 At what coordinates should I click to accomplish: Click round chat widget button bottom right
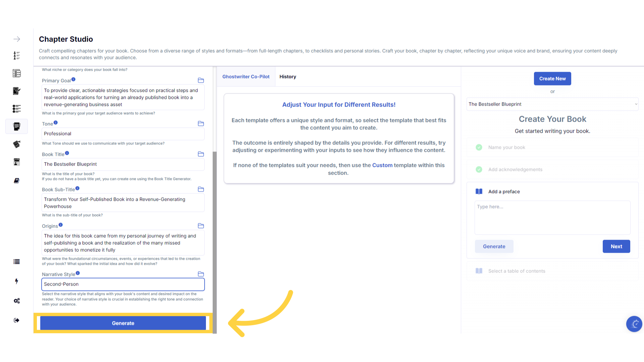[x=634, y=324]
